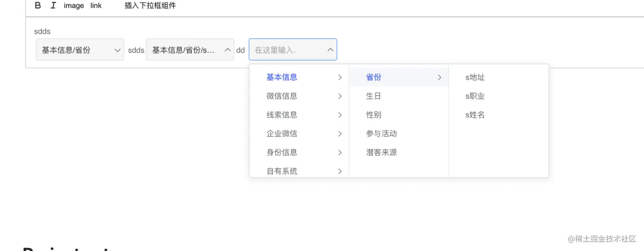This screenshot has height=251, width=644.
Task: Click the image toolbar button
Action: click(x=74, y=6)
